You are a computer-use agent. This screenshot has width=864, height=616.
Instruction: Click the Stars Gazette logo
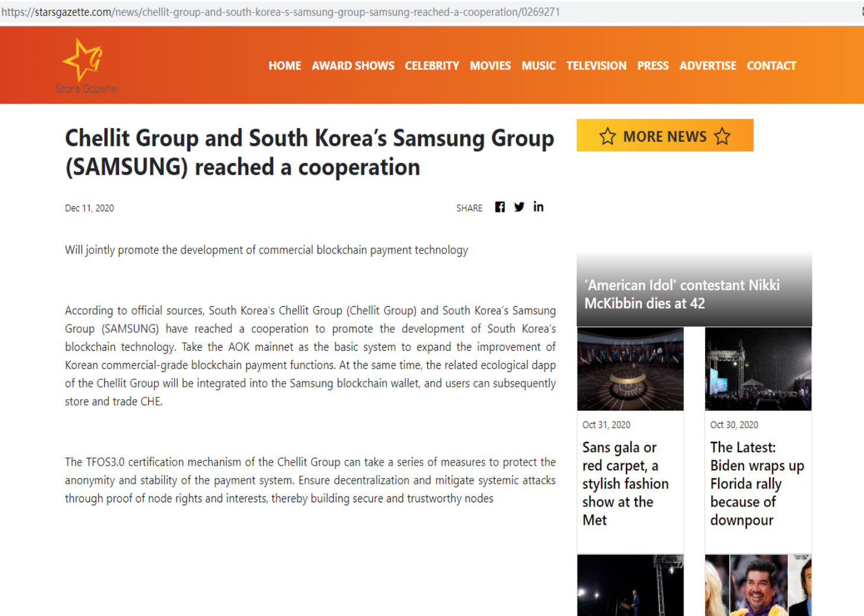click(87, 66)
